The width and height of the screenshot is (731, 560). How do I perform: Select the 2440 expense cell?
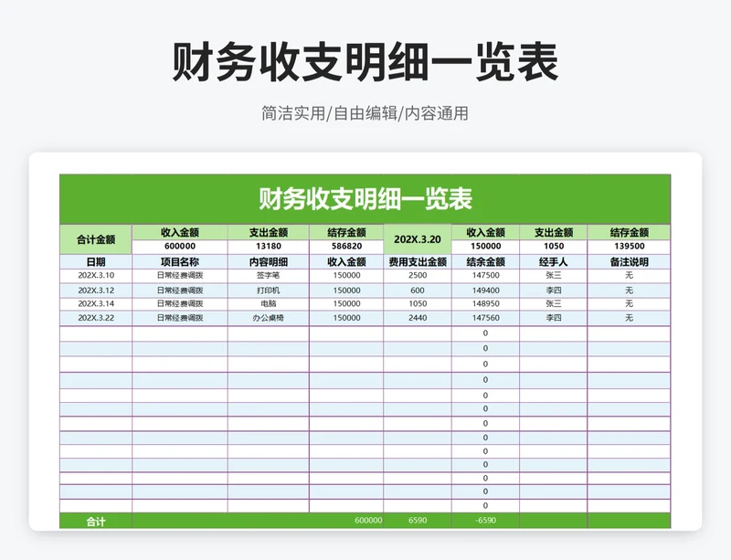[418, 318]
